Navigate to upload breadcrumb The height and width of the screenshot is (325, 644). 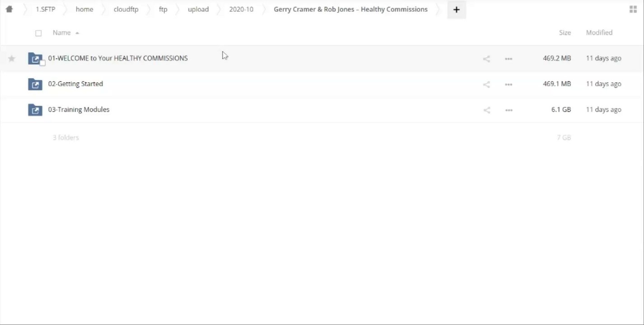click(x=198, y=9)
